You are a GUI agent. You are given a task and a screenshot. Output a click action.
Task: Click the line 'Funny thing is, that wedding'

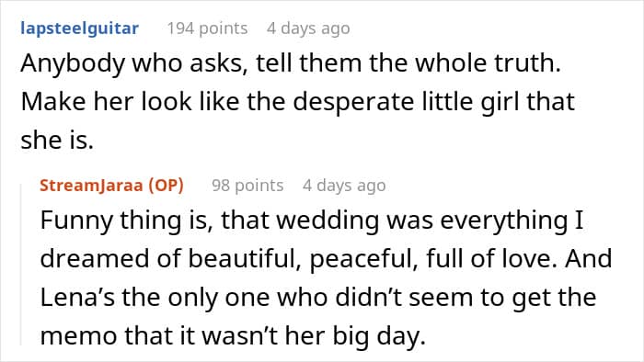[312, 221]
